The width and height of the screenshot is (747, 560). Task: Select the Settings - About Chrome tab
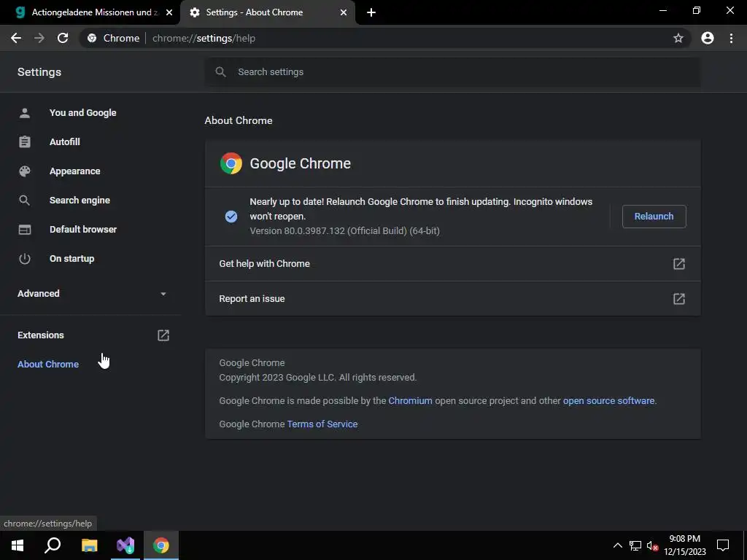(x=267, y=12)
